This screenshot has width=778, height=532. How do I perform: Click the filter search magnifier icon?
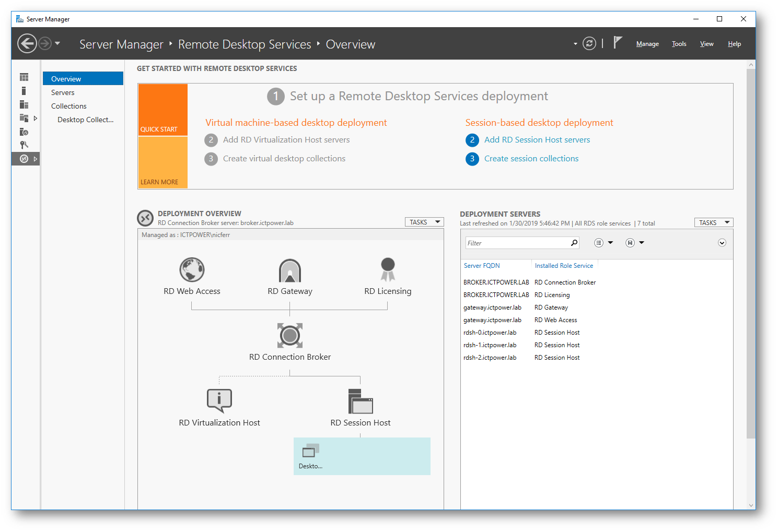[x=574, y=243]
